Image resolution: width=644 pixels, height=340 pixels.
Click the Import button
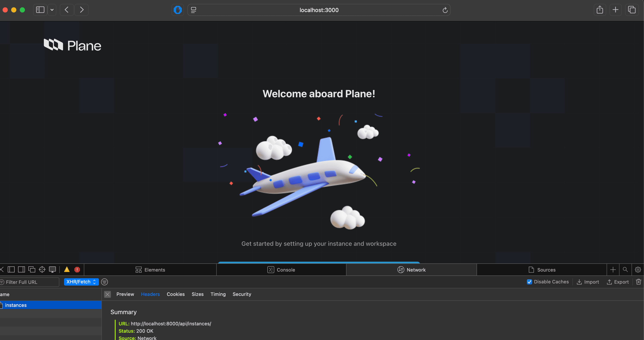coord(588,282)
